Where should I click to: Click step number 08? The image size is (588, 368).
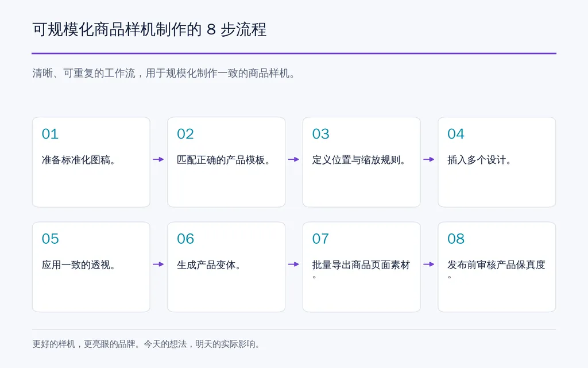(x=455, y=239)
